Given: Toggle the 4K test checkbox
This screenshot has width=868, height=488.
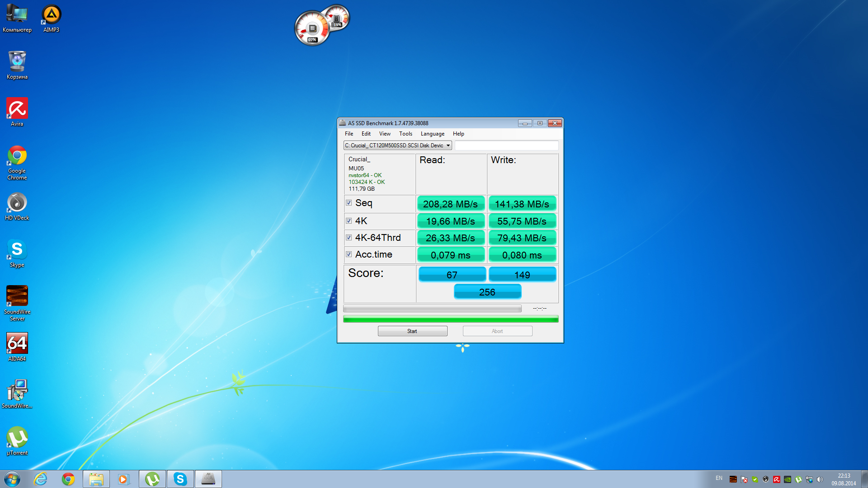Looking at the screenshot, I should 349,221.
